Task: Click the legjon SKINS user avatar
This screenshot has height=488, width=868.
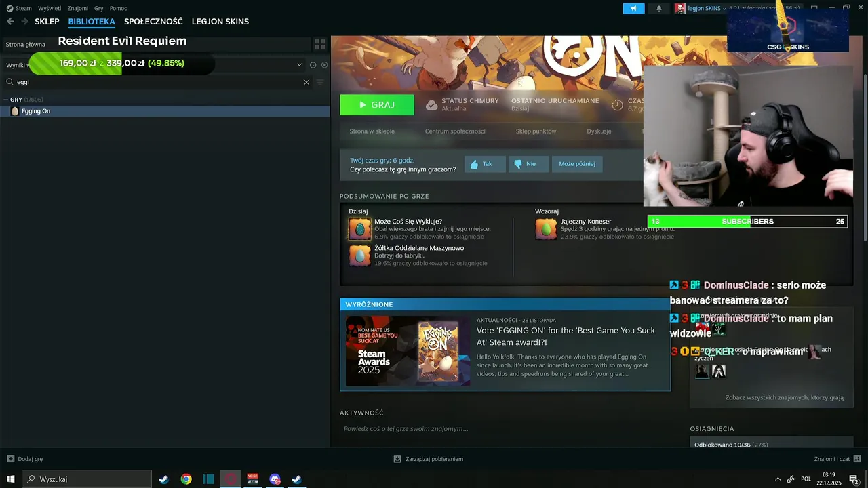Action: (x=680, y=9)
